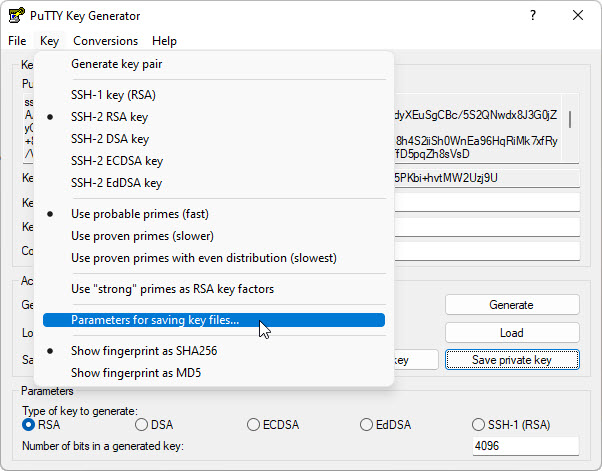Screen dimensions: 602x471
Task: Click the Generate button
Action: 511,305
